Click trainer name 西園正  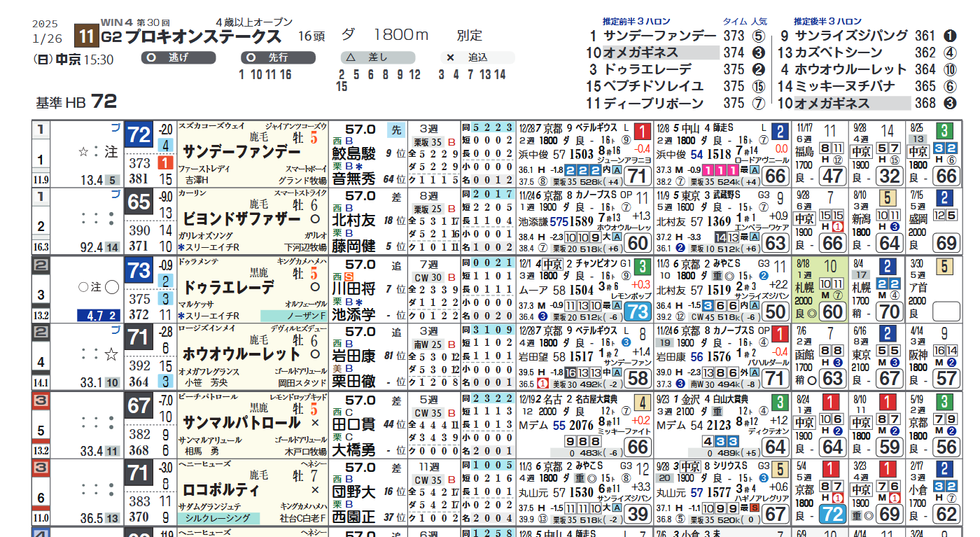click(x=354, y=519)
